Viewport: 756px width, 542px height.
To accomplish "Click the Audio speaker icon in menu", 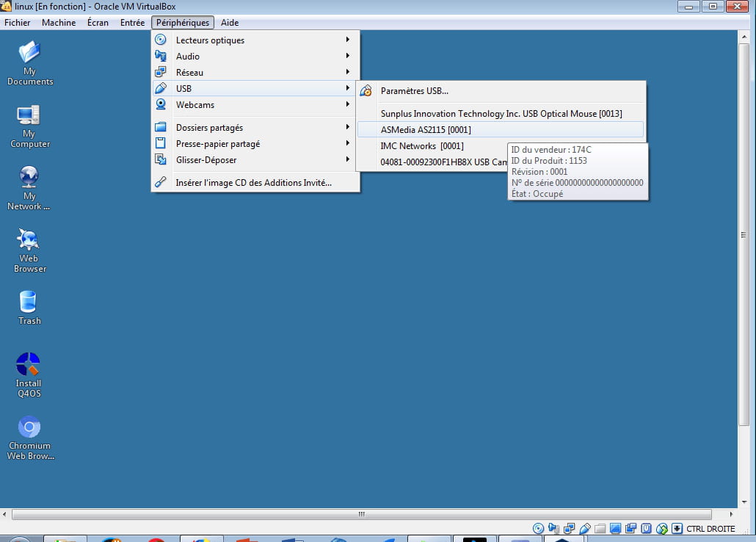I will coord(161,56).
